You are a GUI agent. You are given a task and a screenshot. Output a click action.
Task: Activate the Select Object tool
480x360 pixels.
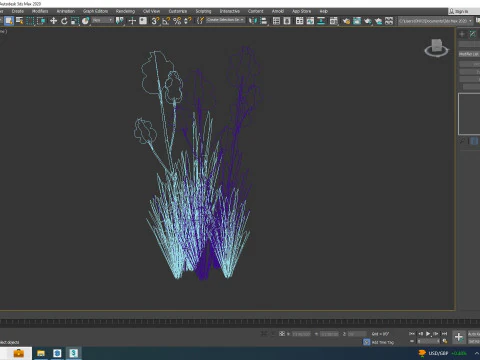(9, 21)
